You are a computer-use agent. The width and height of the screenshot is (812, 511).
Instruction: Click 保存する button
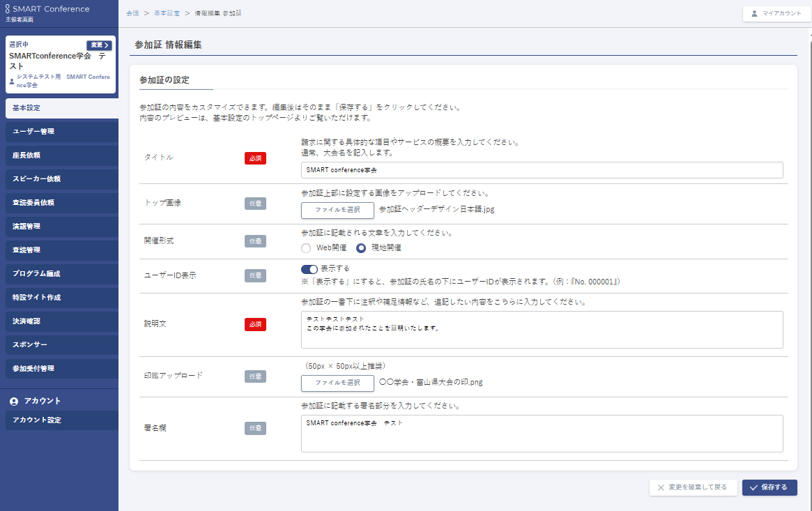(x=769, y=488)
